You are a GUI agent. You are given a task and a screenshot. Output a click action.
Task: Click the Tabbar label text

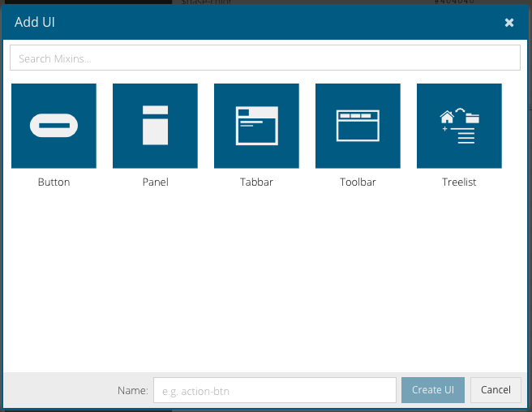pos(256,182)
